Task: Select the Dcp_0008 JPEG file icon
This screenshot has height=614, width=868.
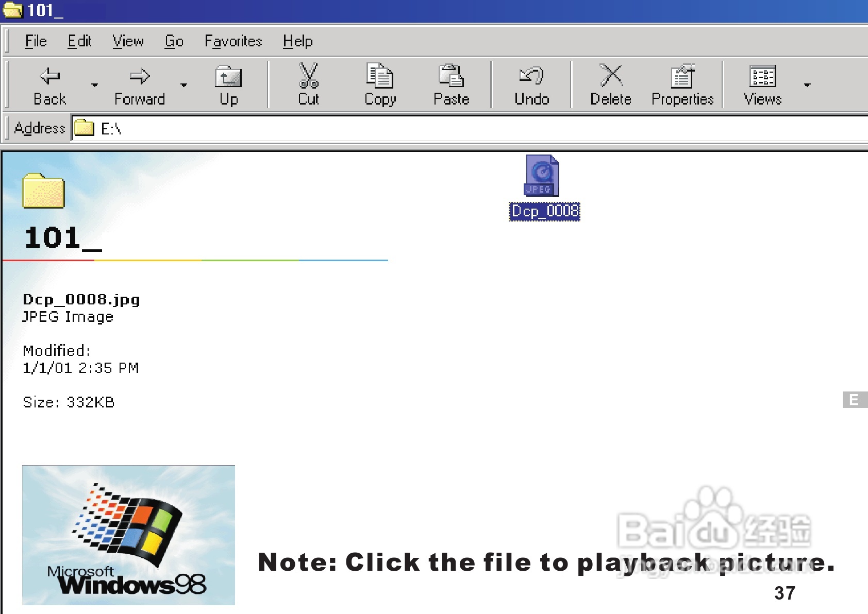Action: (542, 176)
